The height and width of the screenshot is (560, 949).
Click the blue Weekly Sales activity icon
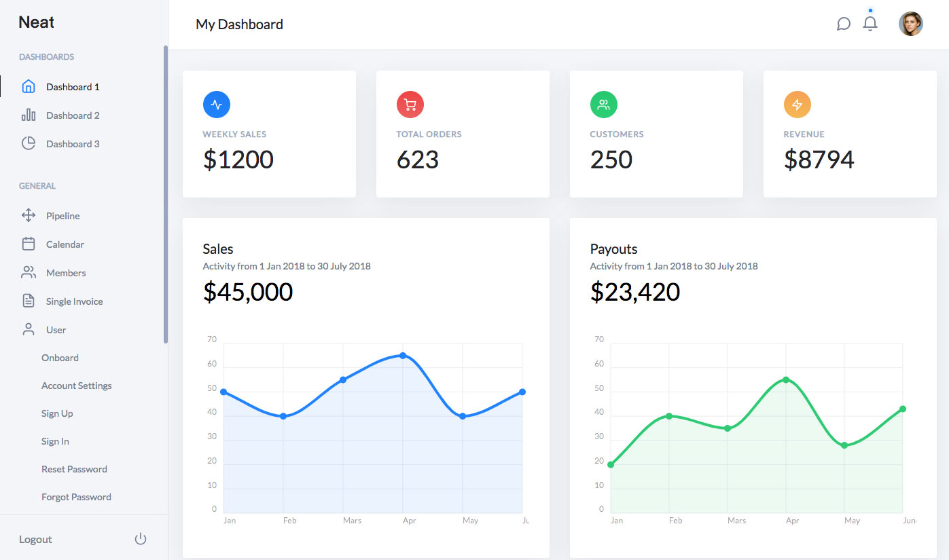[217, 105]
